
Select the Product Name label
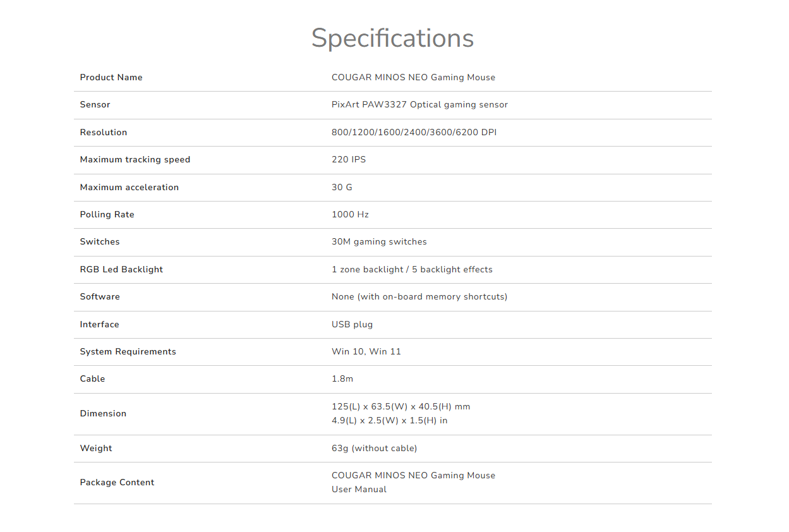pyautogui.click(x=111, y=78)
